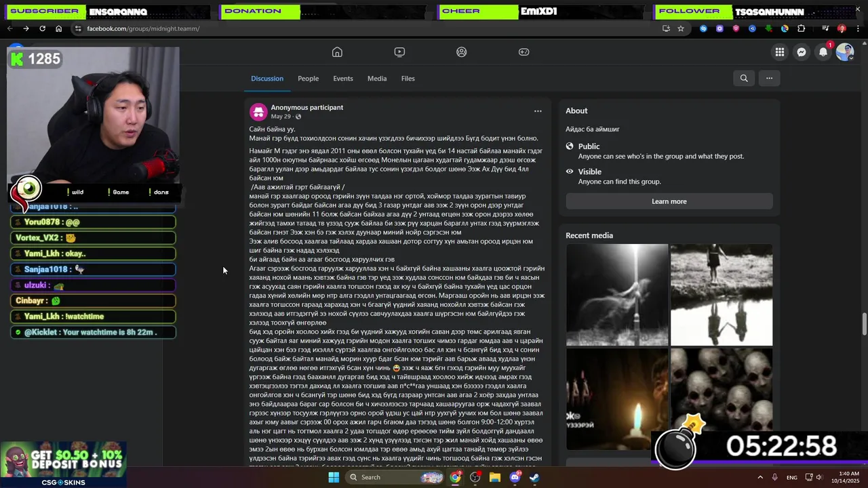Reload the page with refresh icon
868x488 pixels.
pyautogui.click(x=42, y=28)
